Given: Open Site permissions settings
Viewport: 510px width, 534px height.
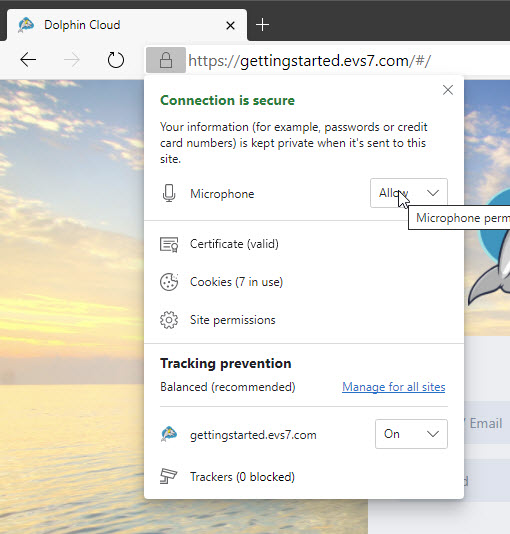Looking at the screenshot, I should pyautogui.click(x=233, y=320).
